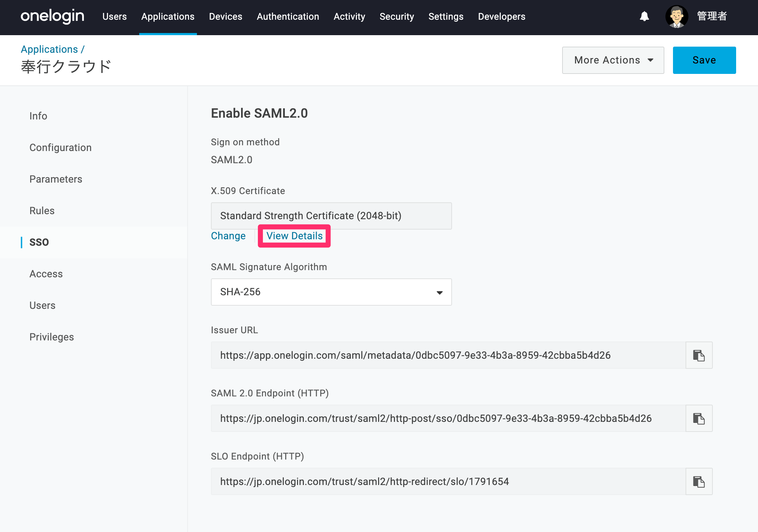
Task: Click the X.509 certificate field
Action: [x=331, y=216]
